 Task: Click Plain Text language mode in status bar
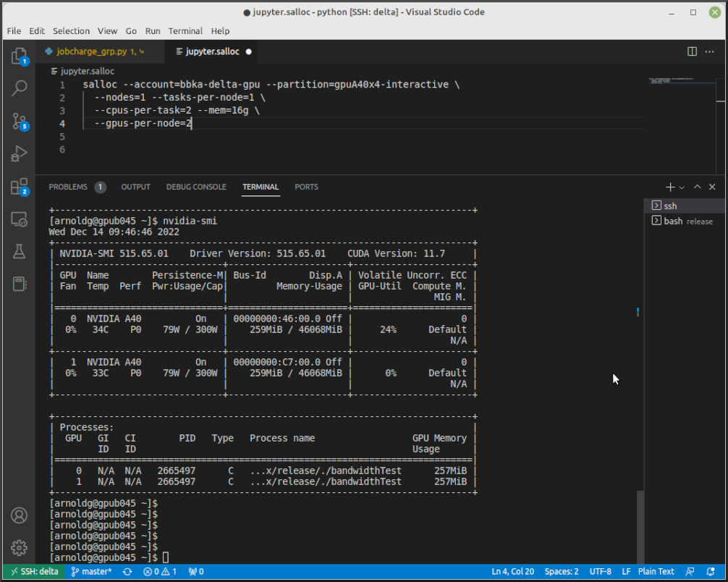click(656, 571)
